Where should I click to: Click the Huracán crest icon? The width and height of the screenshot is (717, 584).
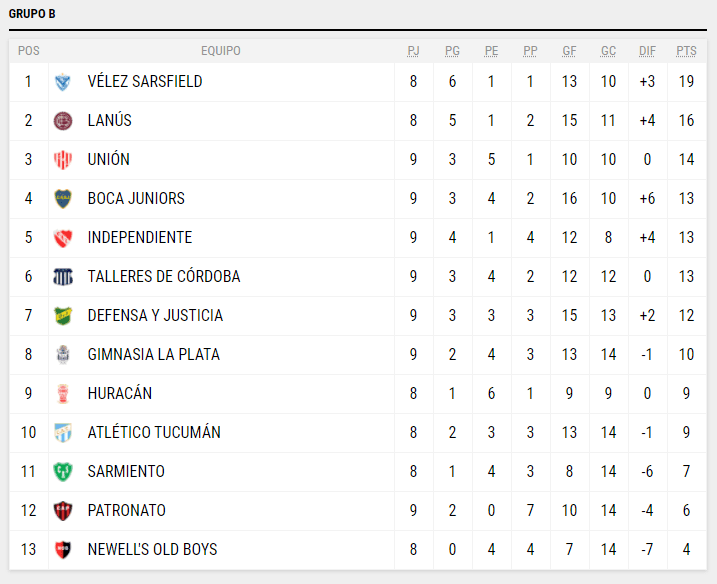(63, 394)
